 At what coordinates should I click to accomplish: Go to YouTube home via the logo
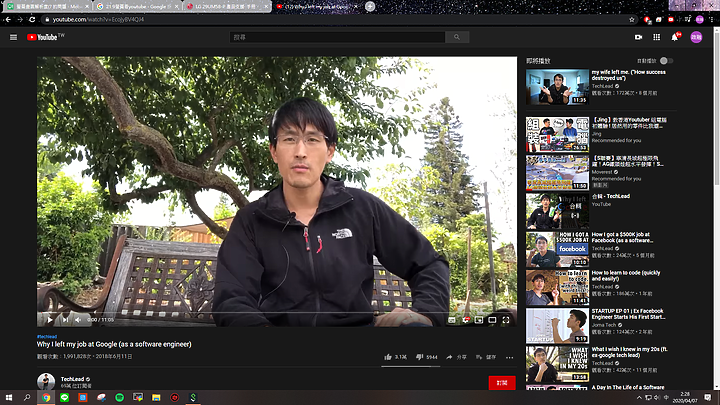pos(42,37)
